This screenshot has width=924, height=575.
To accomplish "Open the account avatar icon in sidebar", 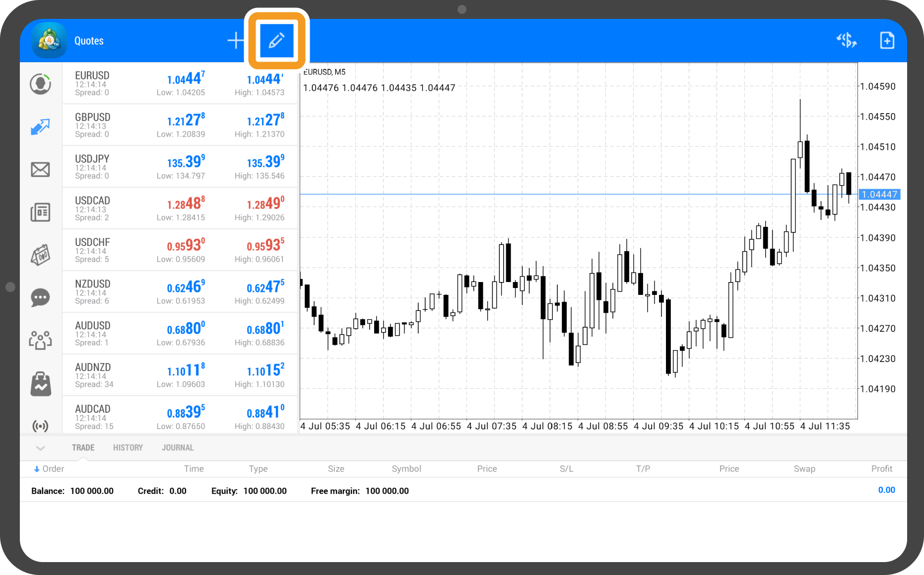I will [40, 84].
